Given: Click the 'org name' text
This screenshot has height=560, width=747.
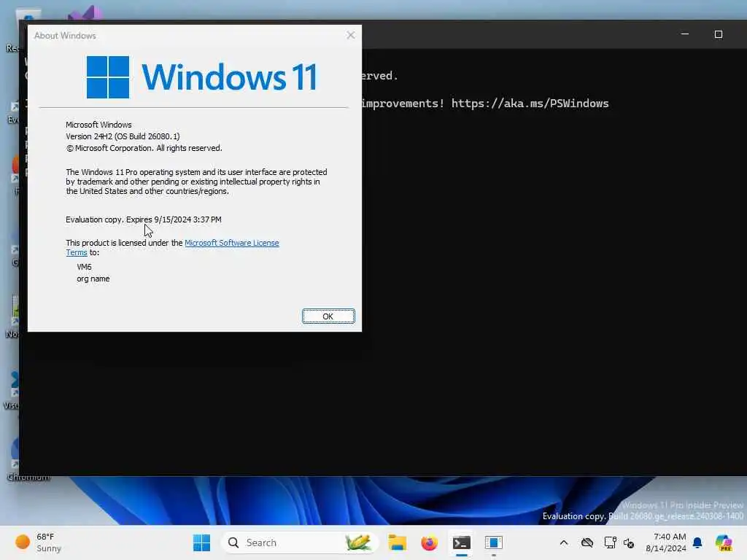Looking at the screenshot, I should point(93,279).
